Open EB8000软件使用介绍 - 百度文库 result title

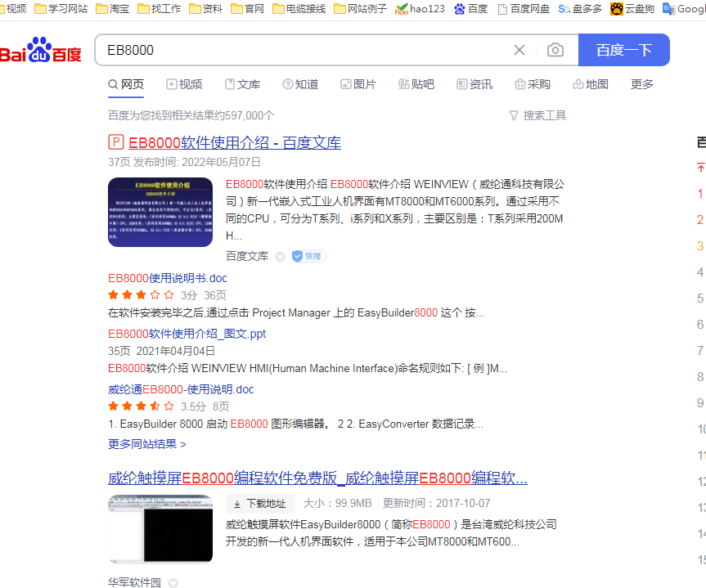[234, 142]
